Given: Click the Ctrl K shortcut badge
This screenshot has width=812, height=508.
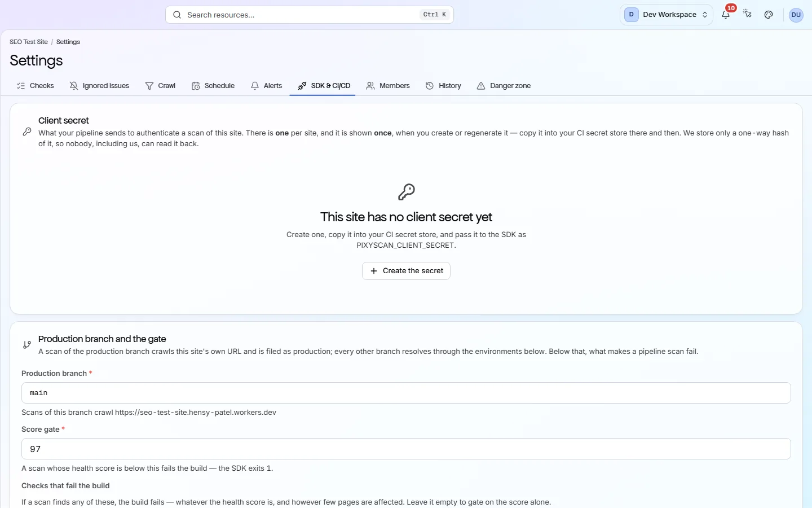Looking at the screenshot, I should 435,15.
